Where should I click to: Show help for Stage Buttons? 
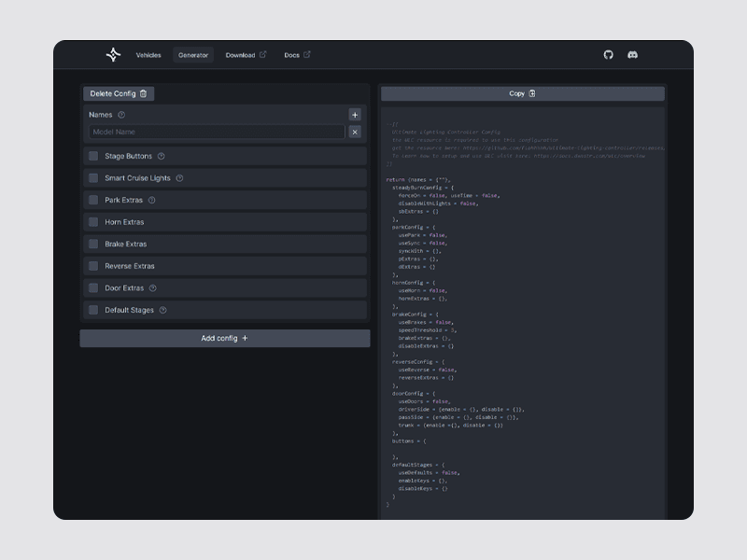pyautogui.click(x=161, y=157)
